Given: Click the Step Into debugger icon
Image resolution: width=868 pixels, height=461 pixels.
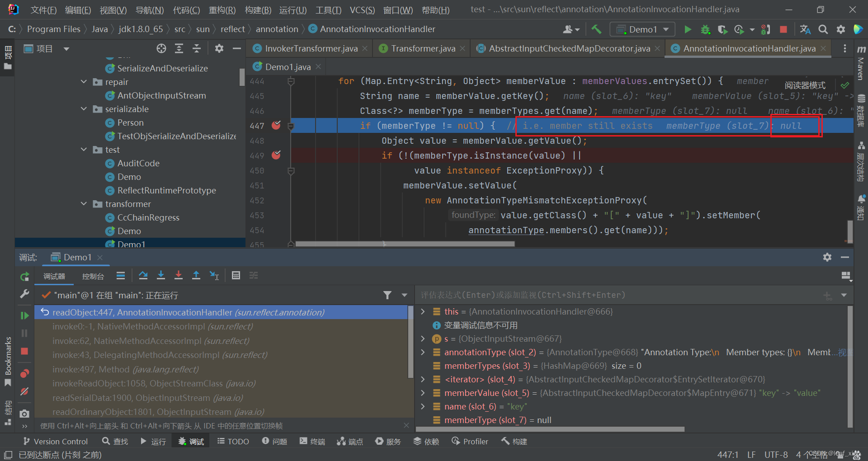Looking at the screenshot, I should point(161,275).
